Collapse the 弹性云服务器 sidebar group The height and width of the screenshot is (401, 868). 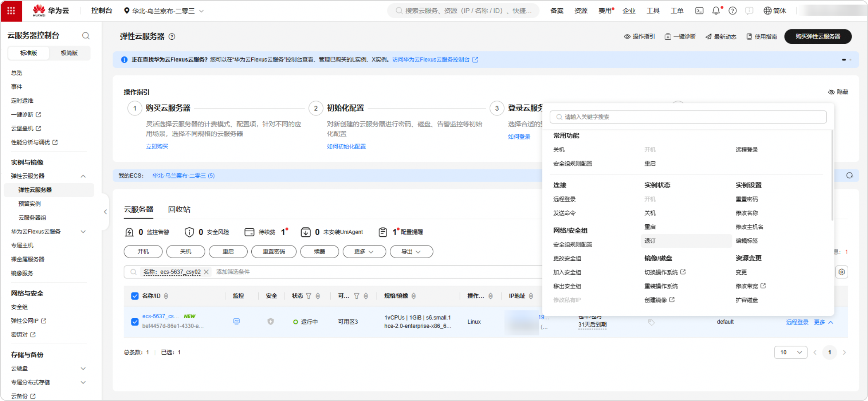click(83, 176)
